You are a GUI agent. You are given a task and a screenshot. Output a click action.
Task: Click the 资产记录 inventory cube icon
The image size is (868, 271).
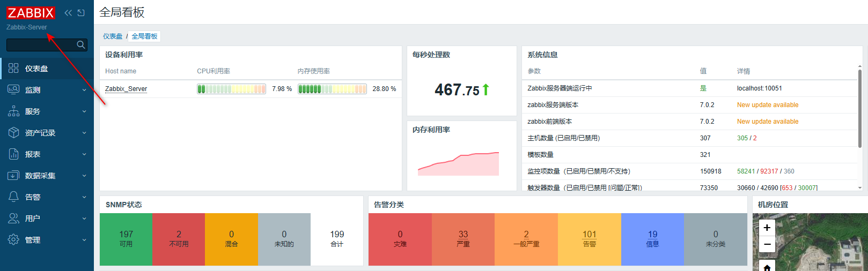click(13, 133)
